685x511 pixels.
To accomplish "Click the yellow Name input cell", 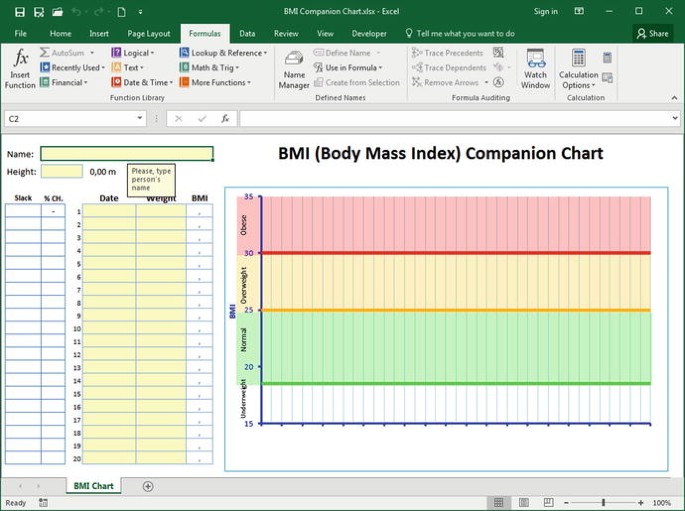I will pyautogui.click(x=126, y=154).
